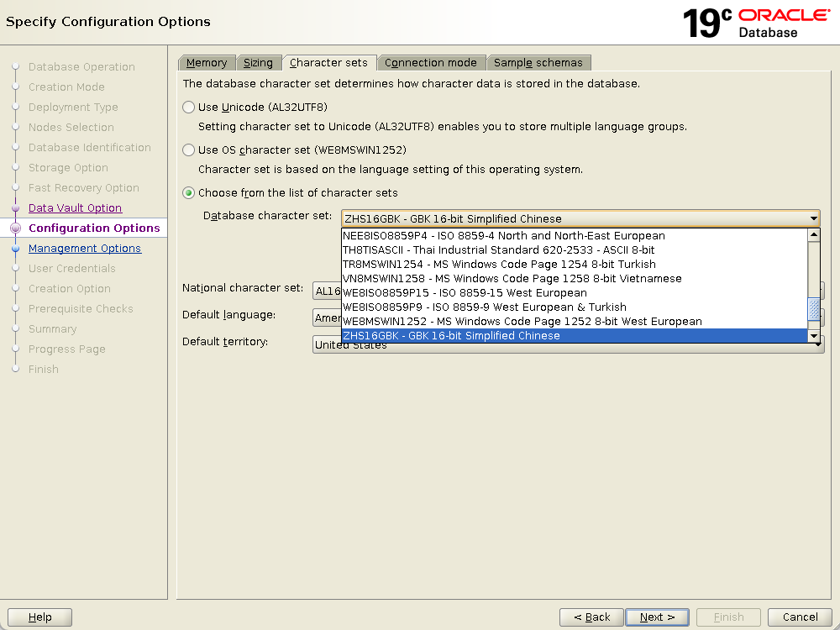Click the character set list scrollbar thumb
The height and width of the screenshot is (630, 840).
813,309
